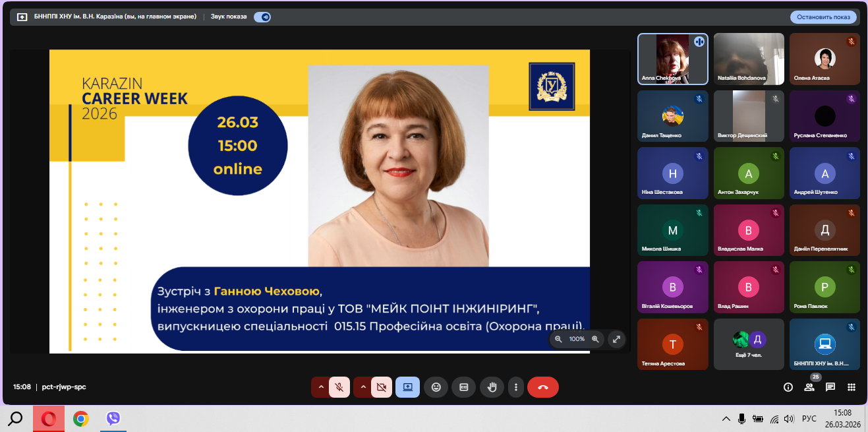Switch input language via РУС indicator

(x=809, y=419)
